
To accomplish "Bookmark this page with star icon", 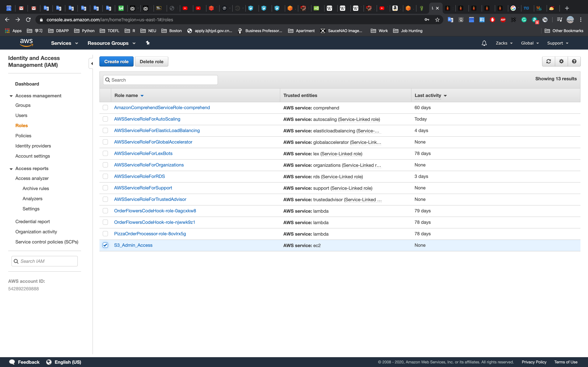I will pyautogui.click(x=437, y=20).
